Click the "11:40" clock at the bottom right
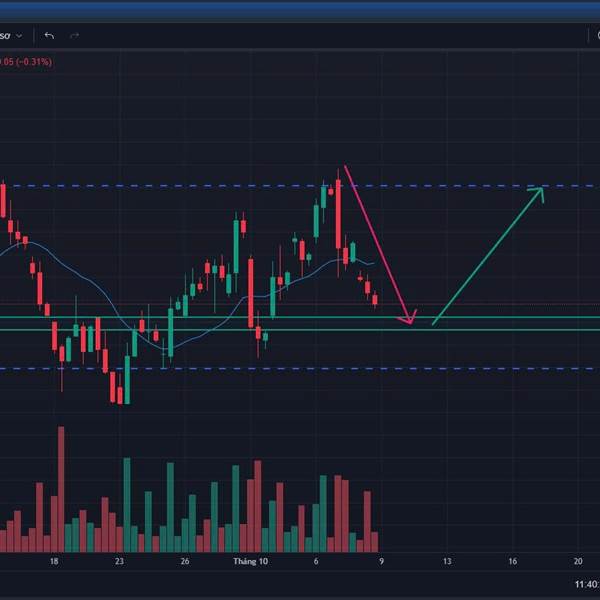The height and width of the screenshot is (600, 600). pyautogui.click(x=587, y=584)
